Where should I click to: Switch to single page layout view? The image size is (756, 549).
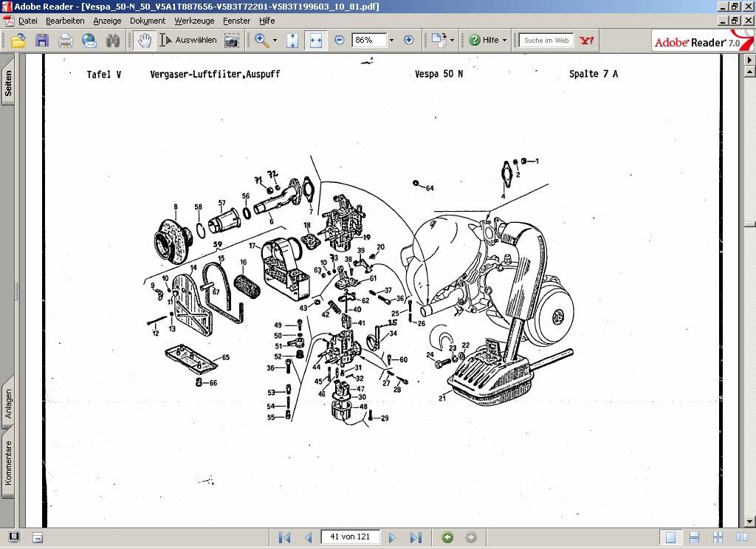point(670,537)
